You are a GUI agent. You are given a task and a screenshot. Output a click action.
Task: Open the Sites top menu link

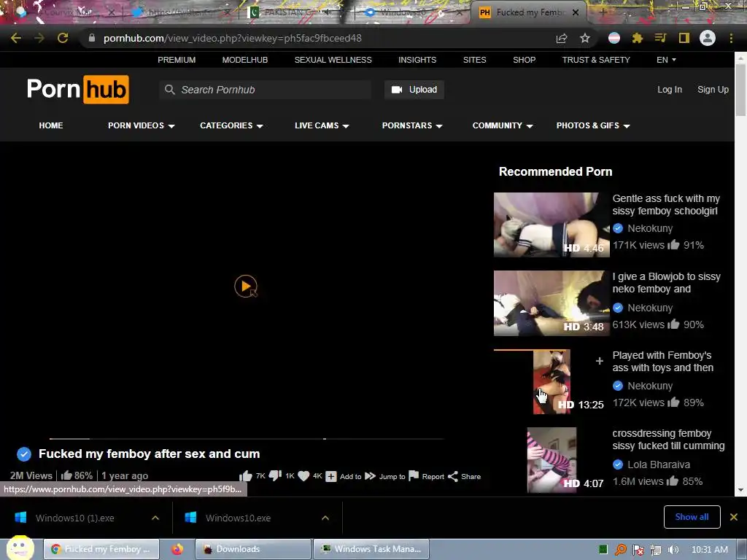click(x=474, y=60)
